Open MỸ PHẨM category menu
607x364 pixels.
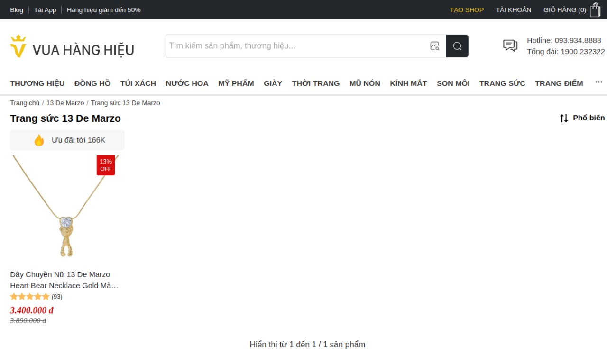coord(236,83)
